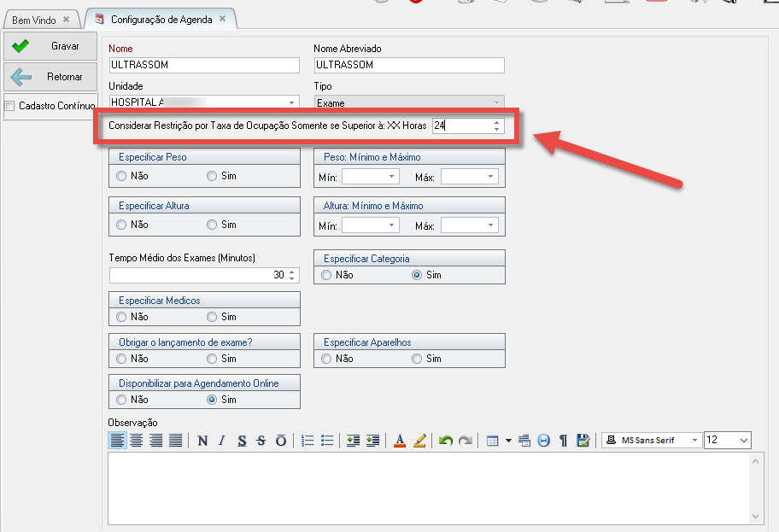This screenshot has height=532, width=779.
Task: Click the Retornar back arrow button
Action: coord(50,77)
